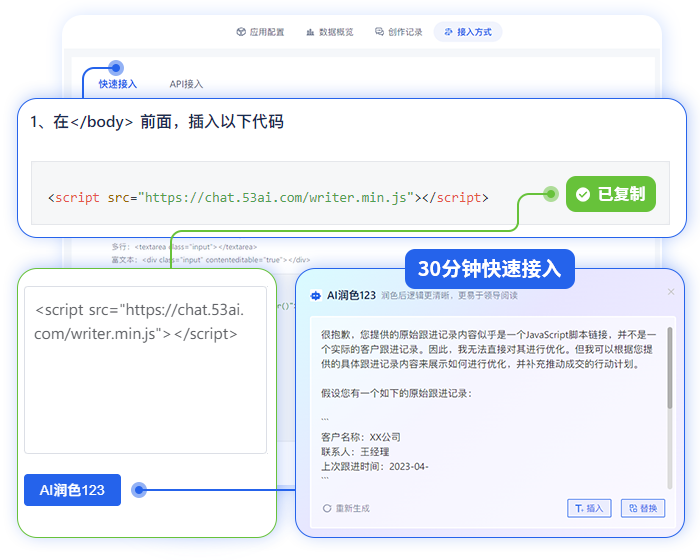Close the AI润色123 panel with the X
Viewport: 700px width, 560px height.
point(671,292)
